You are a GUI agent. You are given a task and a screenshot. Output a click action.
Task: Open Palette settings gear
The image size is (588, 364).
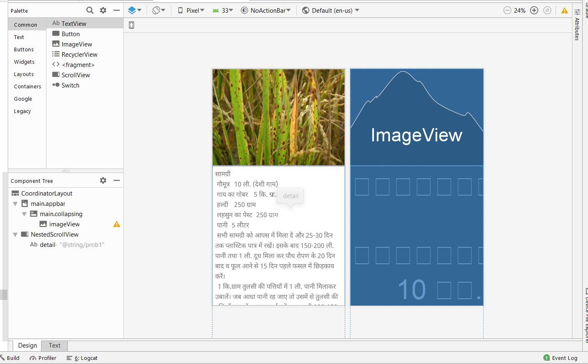point(103,10)
